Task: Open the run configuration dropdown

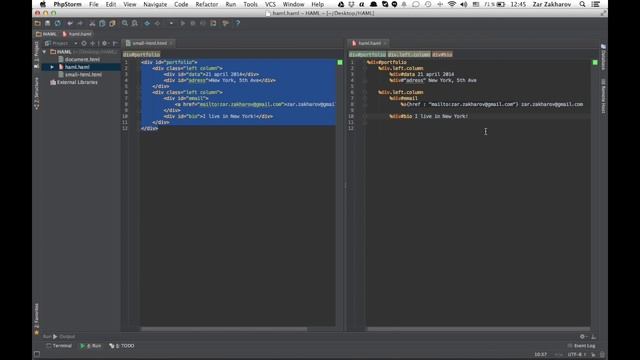Action: point(171,24)
